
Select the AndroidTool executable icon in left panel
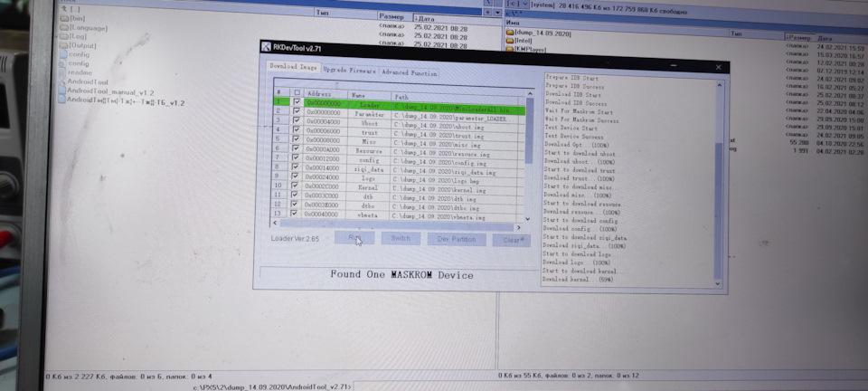tap(62, 82)
